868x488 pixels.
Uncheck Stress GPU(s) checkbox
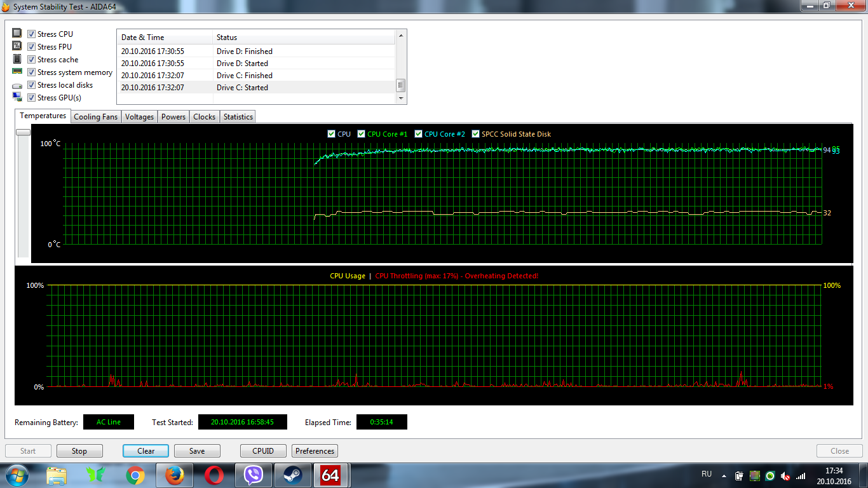(x=31, y=98)
